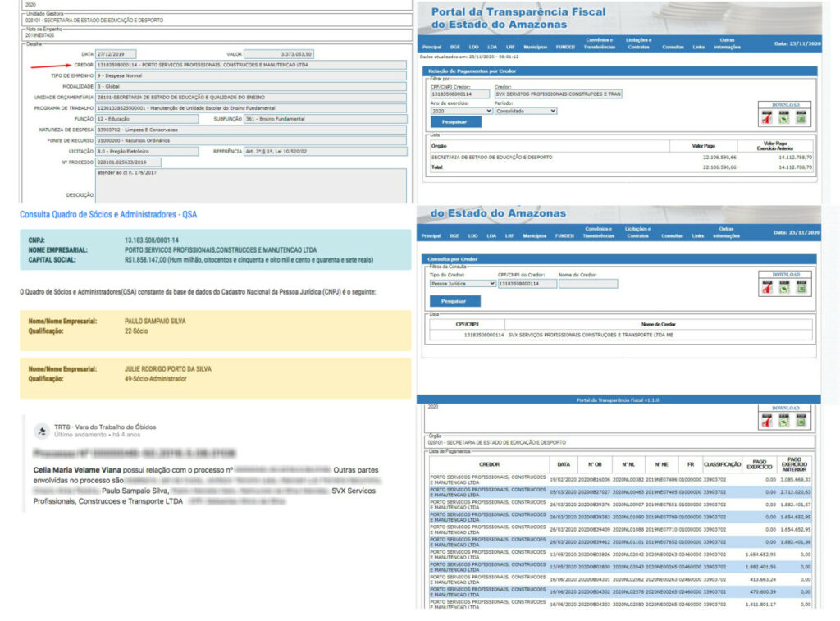Click Excel download icon above Lista de Pagamentos table
The height and width of the screenshot is (621, 840).
801,421
